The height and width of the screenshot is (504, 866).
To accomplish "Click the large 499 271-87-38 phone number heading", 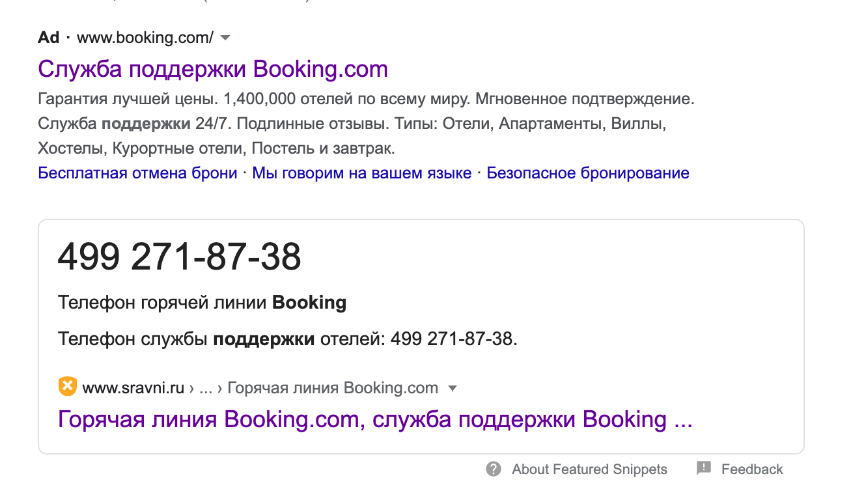I will pos(179,257).
